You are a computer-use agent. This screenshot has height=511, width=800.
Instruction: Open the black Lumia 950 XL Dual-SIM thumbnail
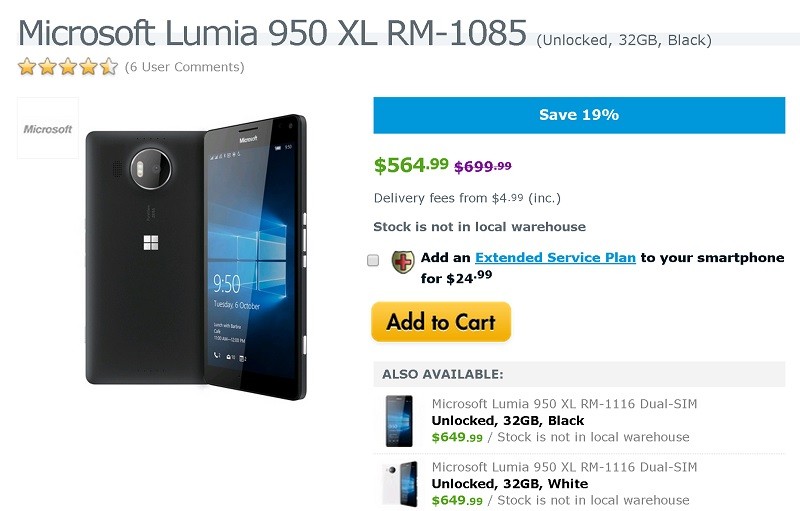point(399,421)
